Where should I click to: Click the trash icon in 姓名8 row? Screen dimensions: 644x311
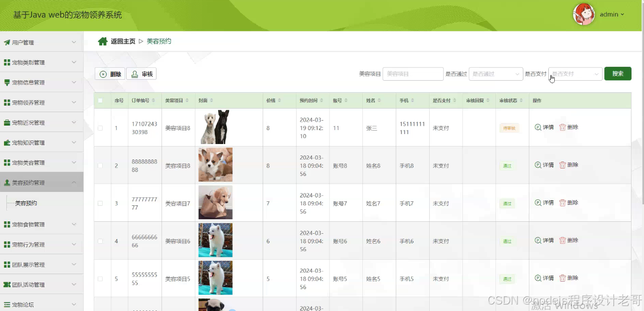tap(562, 165)
